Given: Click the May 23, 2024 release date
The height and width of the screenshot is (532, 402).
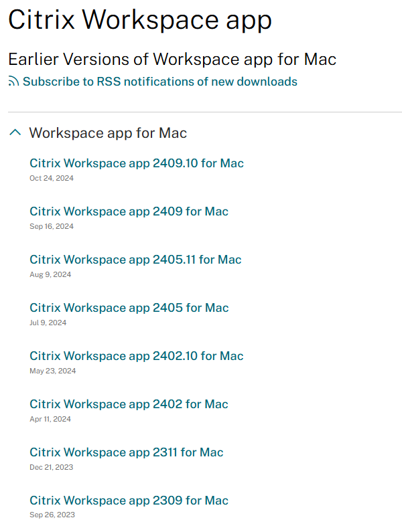Looking at the screenshot, I should 53,371.
